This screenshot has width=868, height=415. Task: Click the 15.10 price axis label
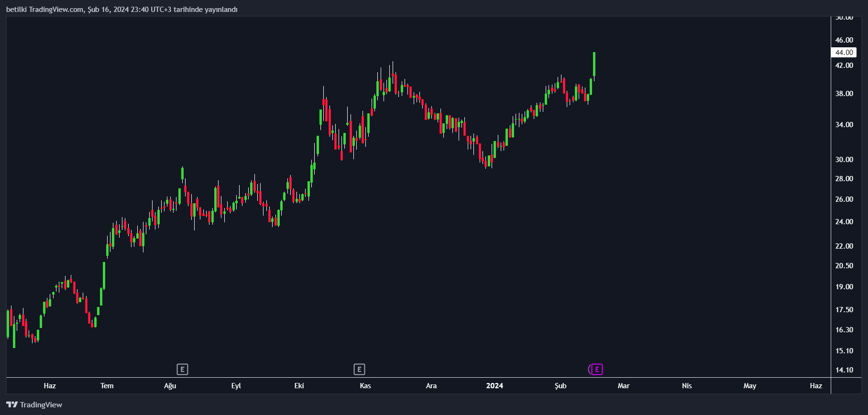[844, 351]
